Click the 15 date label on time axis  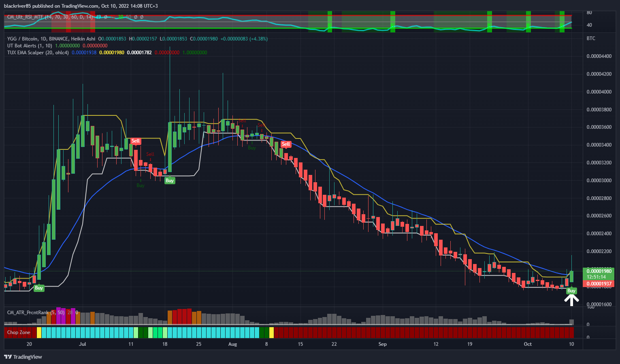coord(300,344)
